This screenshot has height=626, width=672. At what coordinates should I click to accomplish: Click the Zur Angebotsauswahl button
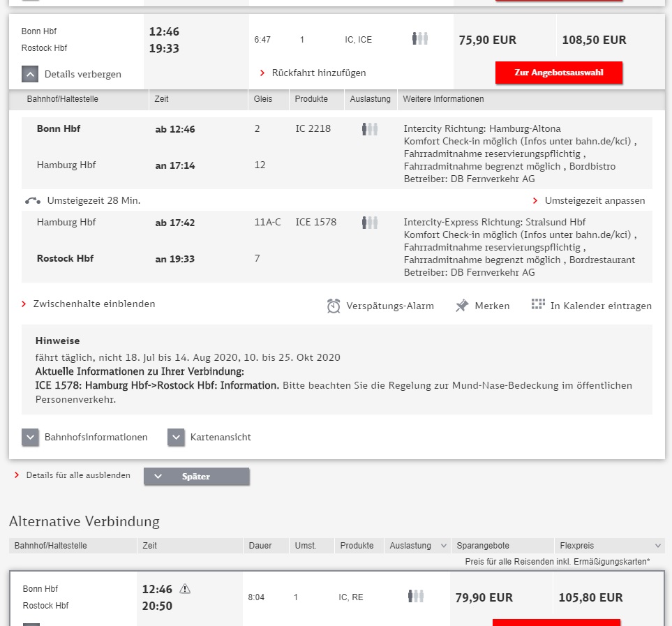(558, 73)
